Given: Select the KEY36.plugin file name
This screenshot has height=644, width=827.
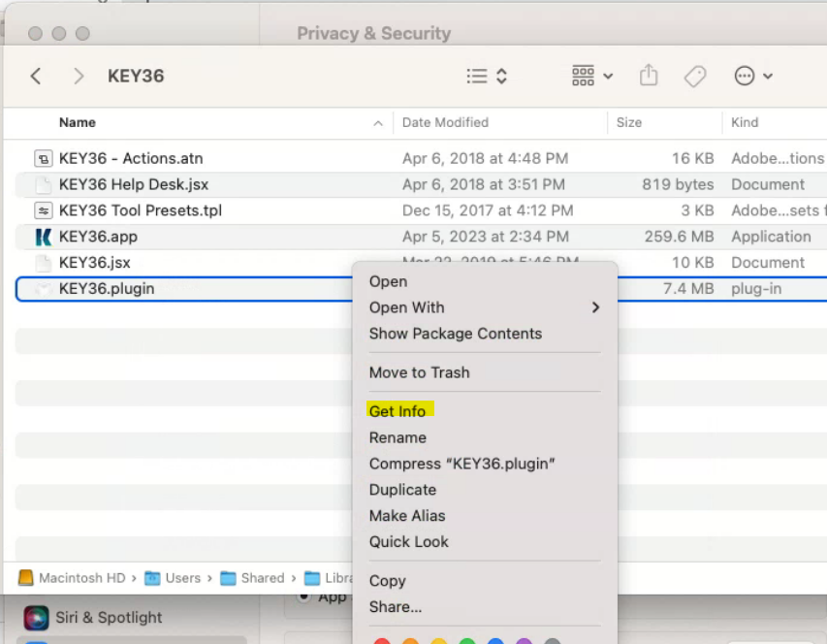Looking at the screenshot, I should tap(107, 288).
